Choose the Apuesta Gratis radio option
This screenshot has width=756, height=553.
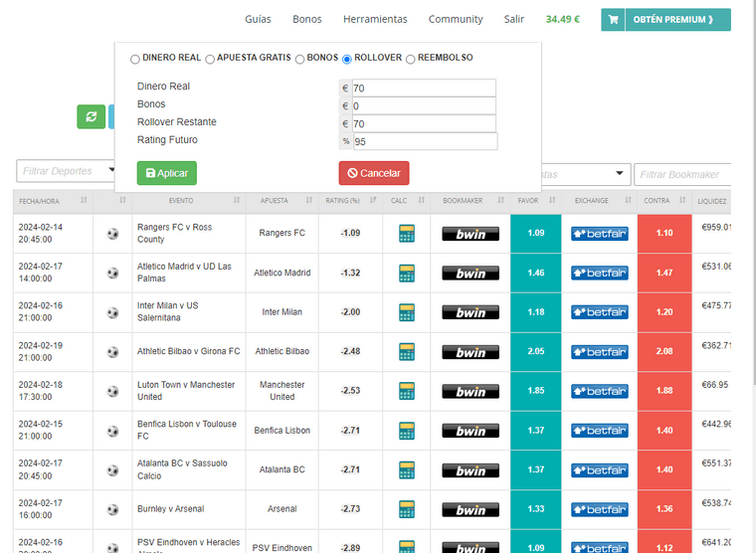pos(210,59)
